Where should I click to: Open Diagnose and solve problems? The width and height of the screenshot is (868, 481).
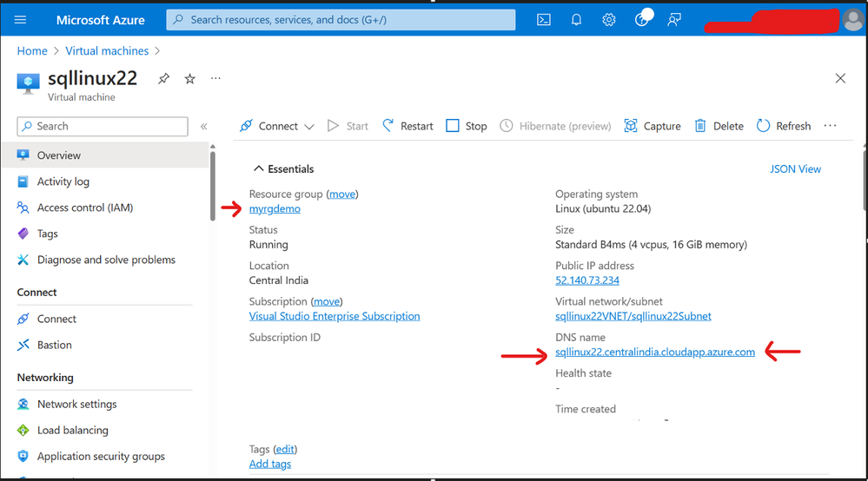[105, 260]
